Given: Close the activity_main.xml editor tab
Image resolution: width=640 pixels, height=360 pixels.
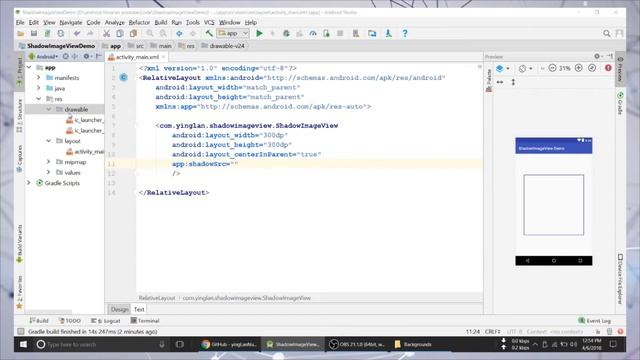Looking at the screenshot, I should pyautogui.click(x=163, y=57).
